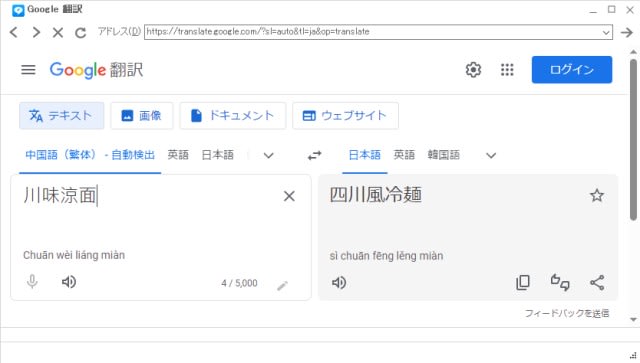The image size is (640, 363).
Task: Rate this translation thumbs icon
Action: (x=560, y=282)
